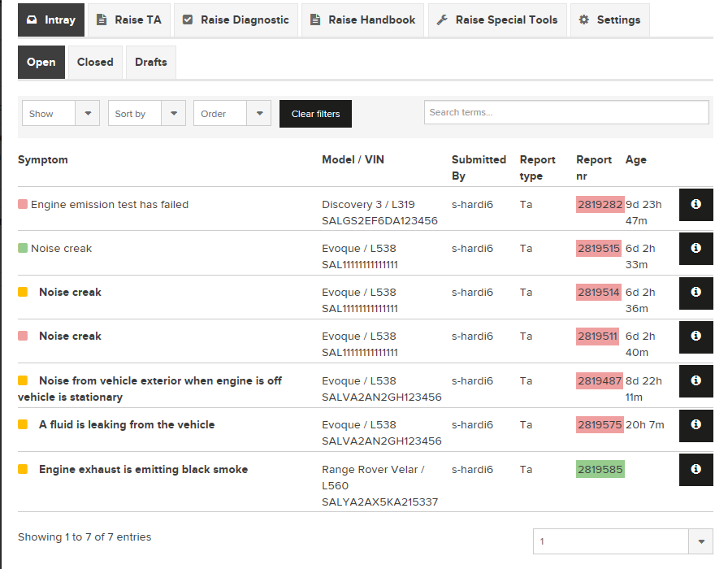The width and height of the screenshot is (728, 569).
Task: Click the red status square beside Engine emission test
Action: (x=23, y=204)
